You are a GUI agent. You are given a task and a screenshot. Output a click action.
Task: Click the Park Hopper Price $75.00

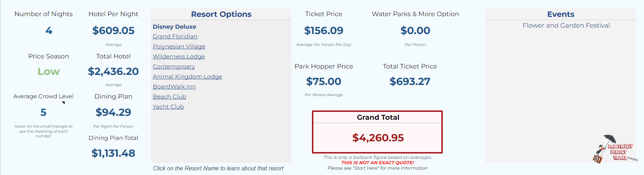(324, 81)
